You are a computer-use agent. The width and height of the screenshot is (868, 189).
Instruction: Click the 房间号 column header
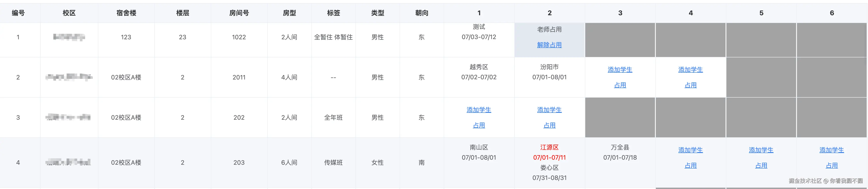point(239,13)
